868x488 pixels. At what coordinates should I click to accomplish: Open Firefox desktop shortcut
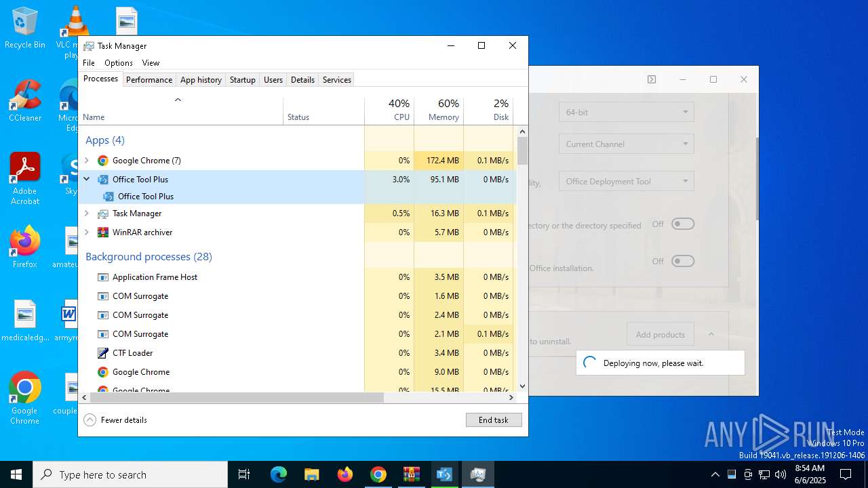coord(25,247)
